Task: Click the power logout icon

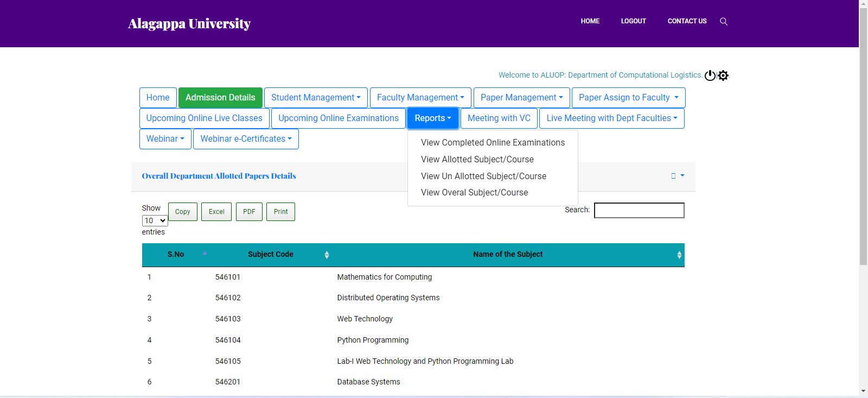Action: pos(710,75)
